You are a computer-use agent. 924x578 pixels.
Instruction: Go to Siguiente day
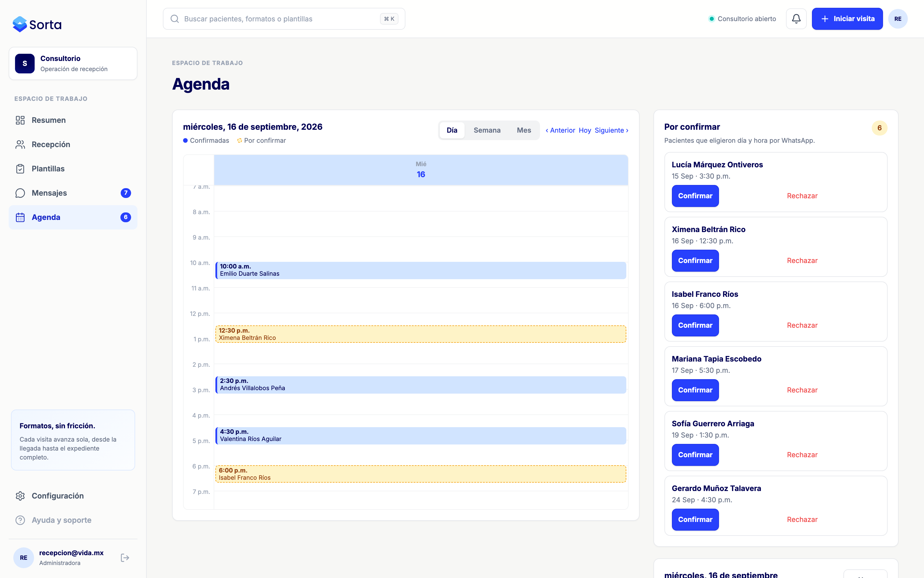coord(611,130)
